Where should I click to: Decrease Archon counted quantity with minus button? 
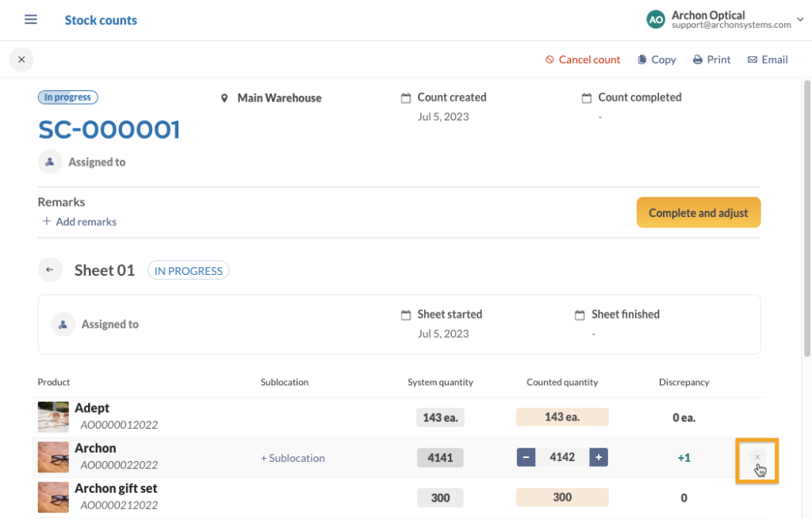coord(526,457)
